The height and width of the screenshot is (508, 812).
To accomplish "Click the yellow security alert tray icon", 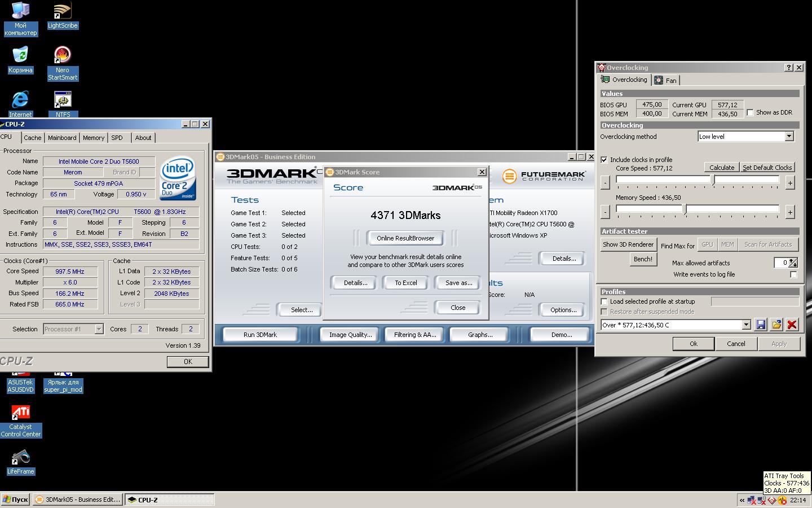I will (x=782, y=500).
